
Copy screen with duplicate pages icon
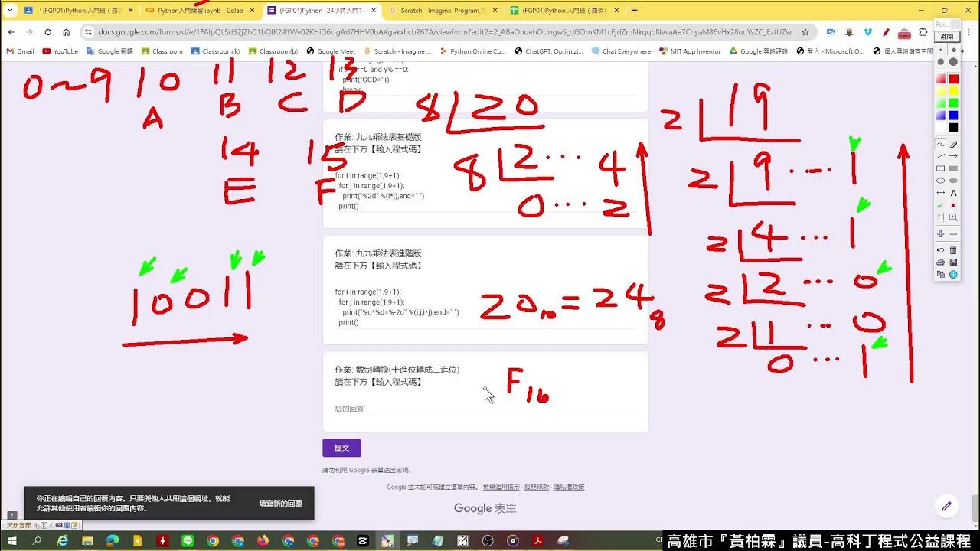click(941, 274)
